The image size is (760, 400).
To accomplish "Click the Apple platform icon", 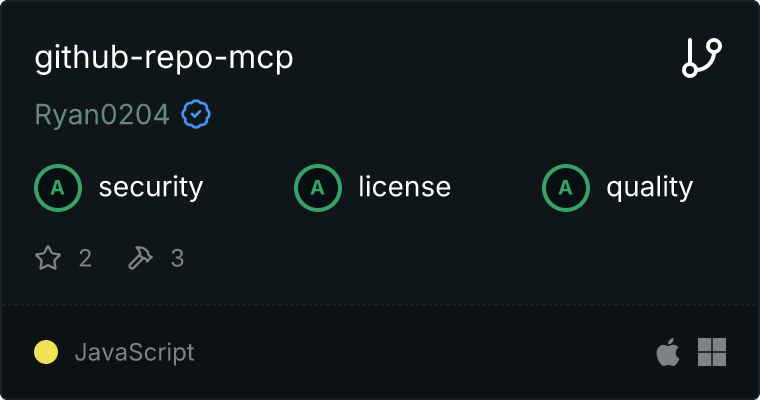I will (x=668, y=352).
